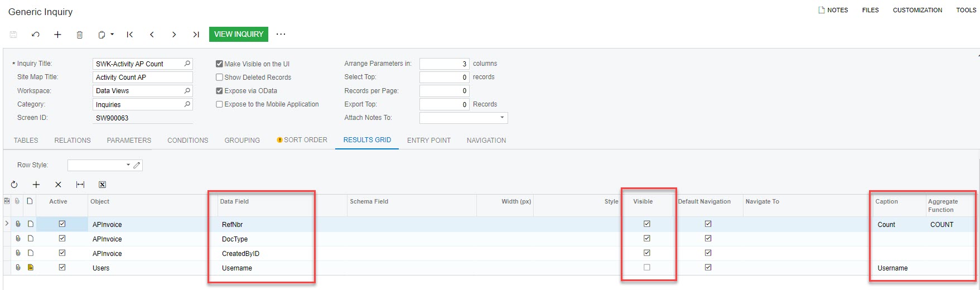Select the COUNT aggregate function cell

click(950, 225)
